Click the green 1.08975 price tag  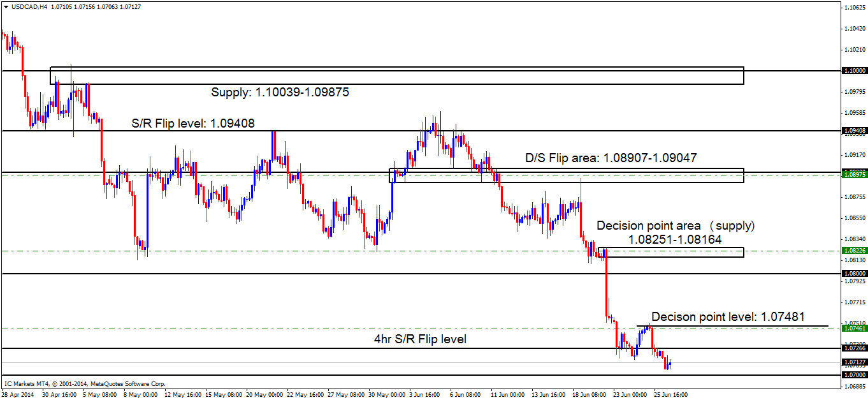[x=854, y=174]
